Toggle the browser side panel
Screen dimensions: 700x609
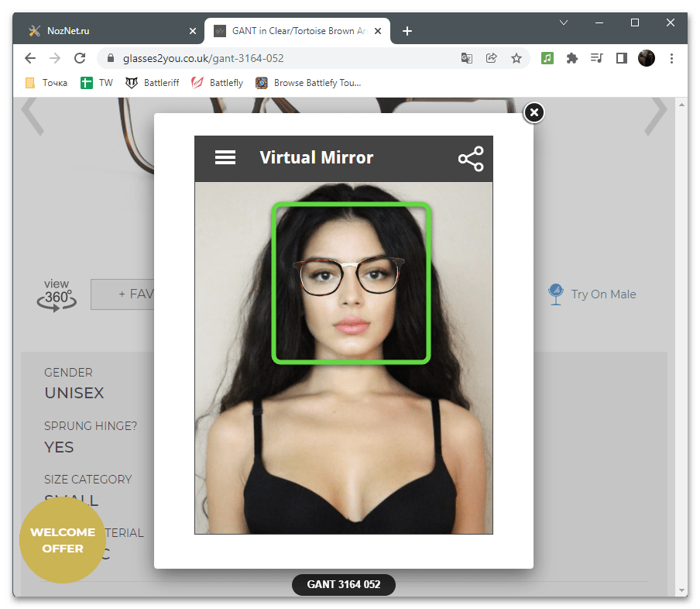[622, 58]
